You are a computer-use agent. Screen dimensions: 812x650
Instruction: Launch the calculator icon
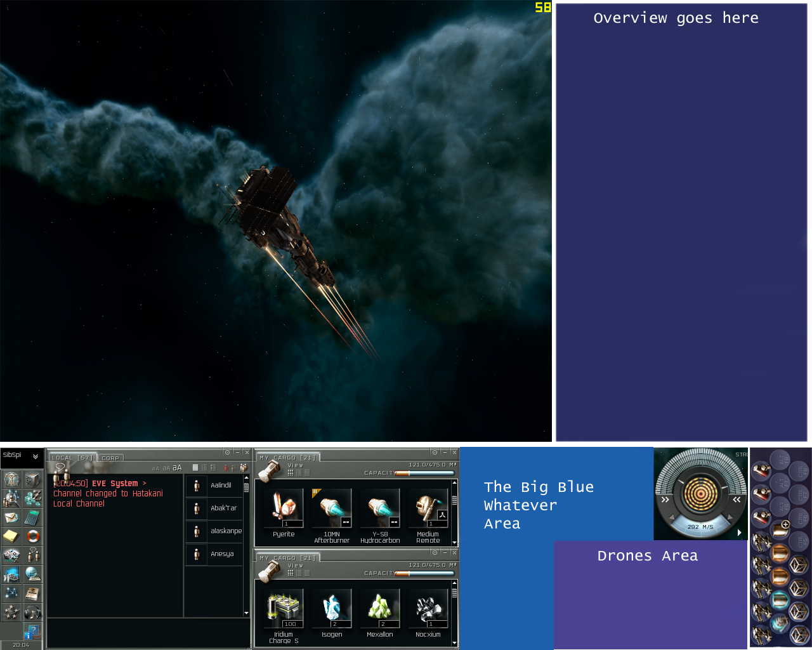pos(32,517)
